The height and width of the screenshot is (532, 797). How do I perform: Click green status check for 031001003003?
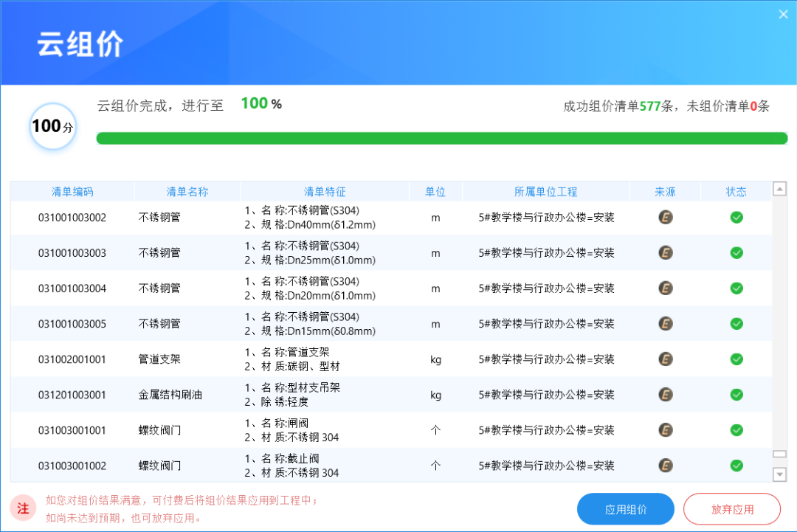(736, 253)
